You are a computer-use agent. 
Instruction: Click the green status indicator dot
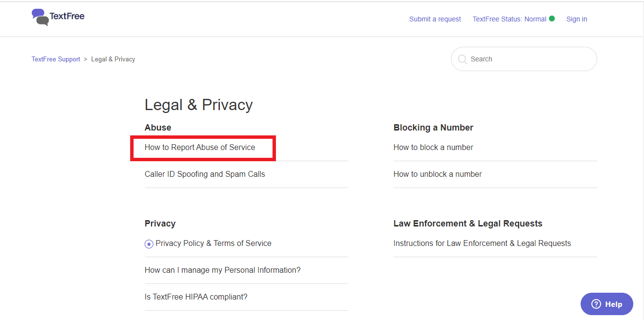tap(552, 19)
